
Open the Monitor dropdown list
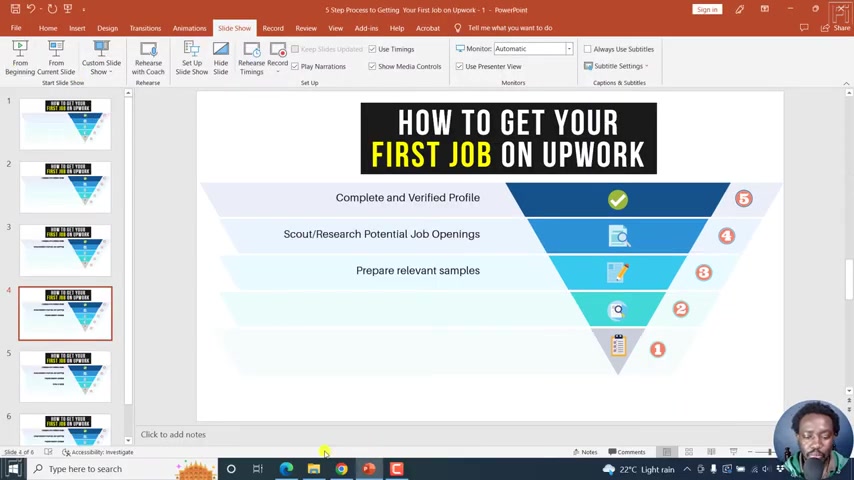point(569,48)
